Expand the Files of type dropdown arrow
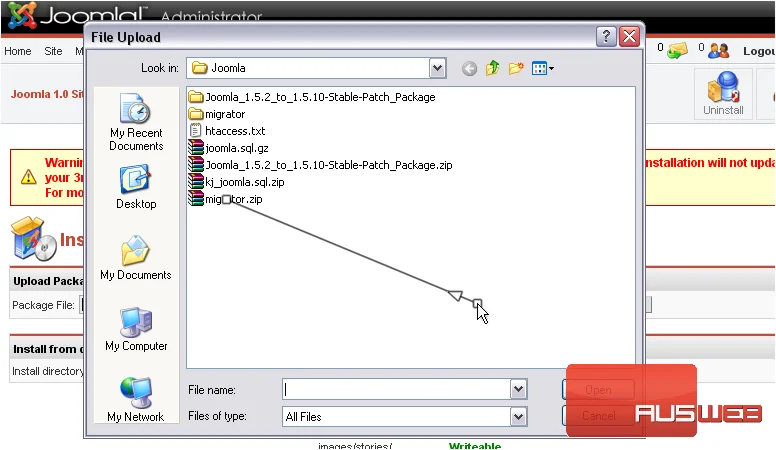The height and width of the screenshot is (450, 776). coord(518,417)
